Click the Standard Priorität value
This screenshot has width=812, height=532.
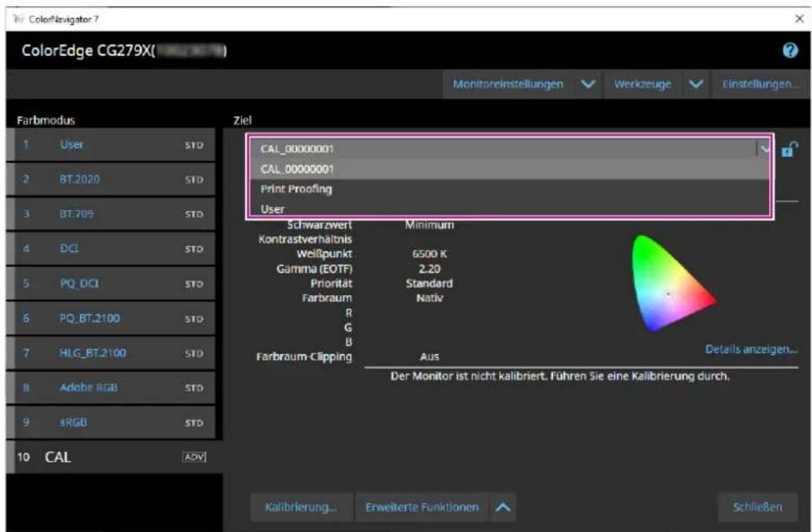click(429, 283)
